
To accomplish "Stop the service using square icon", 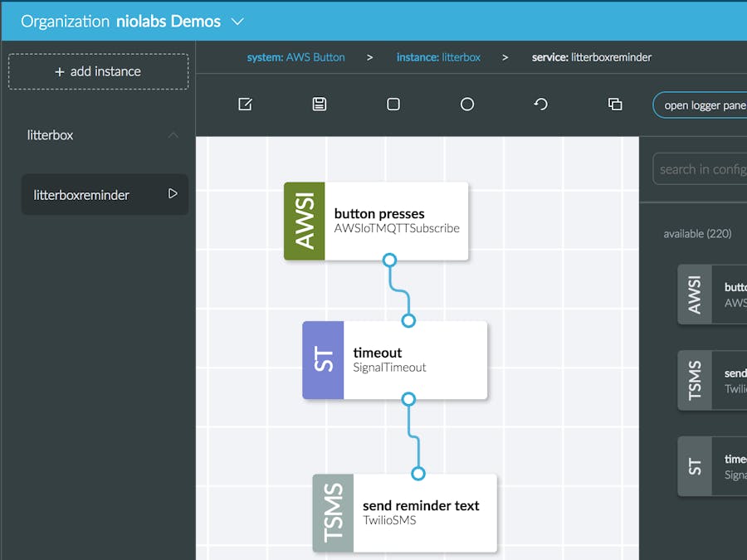I will click(393, 104).
